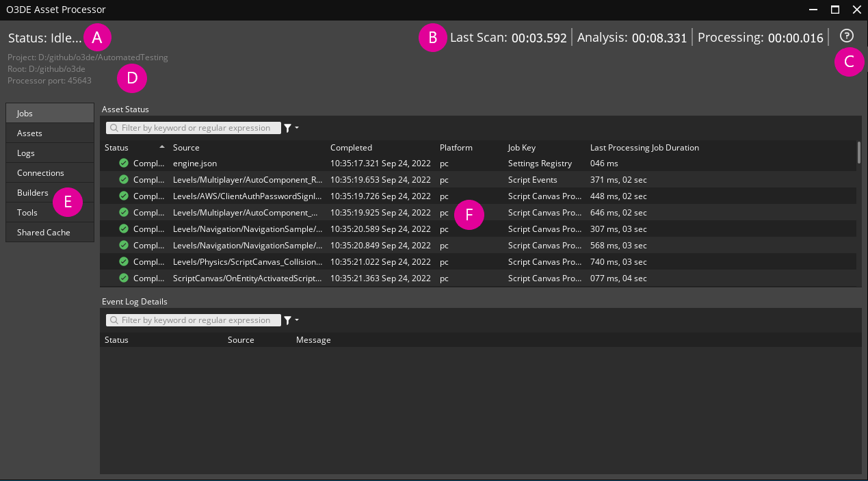The image size is (868, 481).
Task: Open the Help icon at top right
Action: point(847,36)
